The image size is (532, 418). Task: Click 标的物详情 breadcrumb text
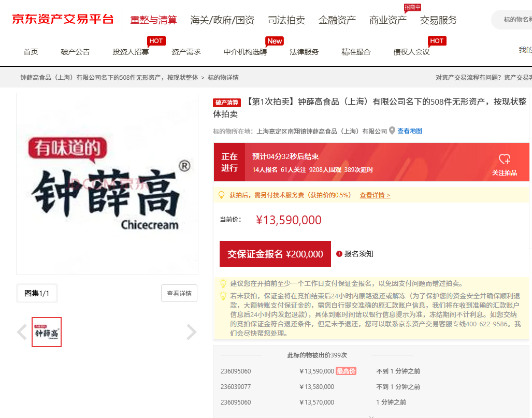point(223,78)
